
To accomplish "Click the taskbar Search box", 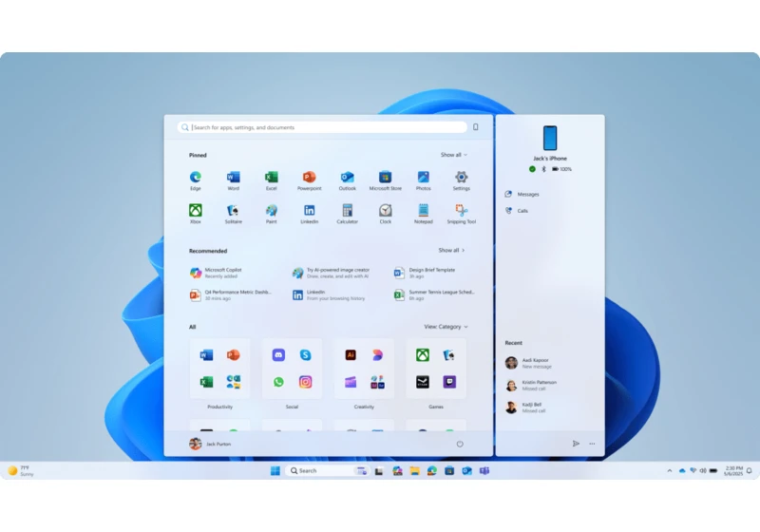I will coord(328,471).
